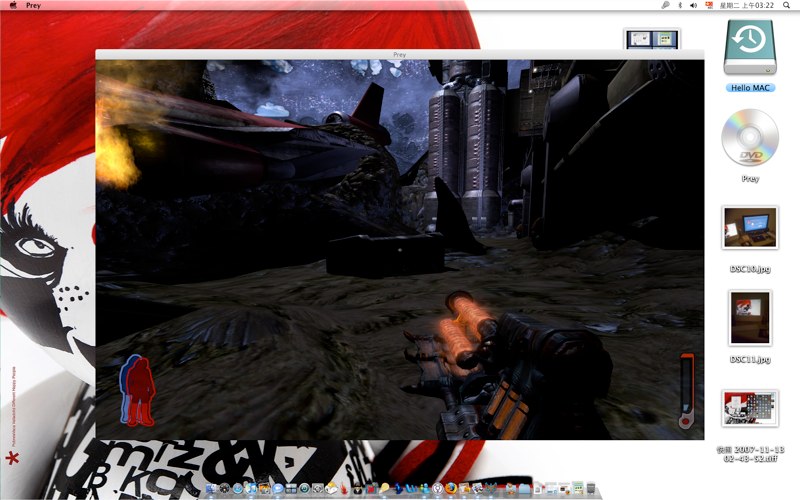
Task: Open Time Machine in the Dock
Action: coord(304,488)
